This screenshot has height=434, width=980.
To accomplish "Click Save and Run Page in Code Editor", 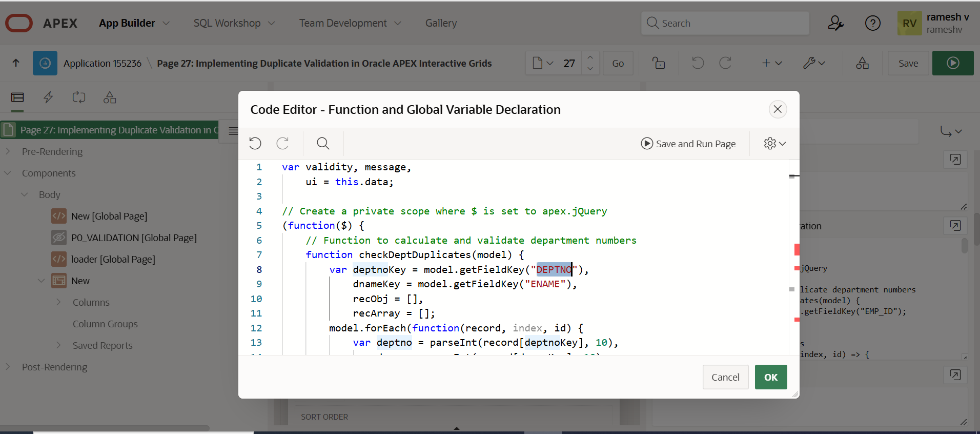I will coord(688,144).
